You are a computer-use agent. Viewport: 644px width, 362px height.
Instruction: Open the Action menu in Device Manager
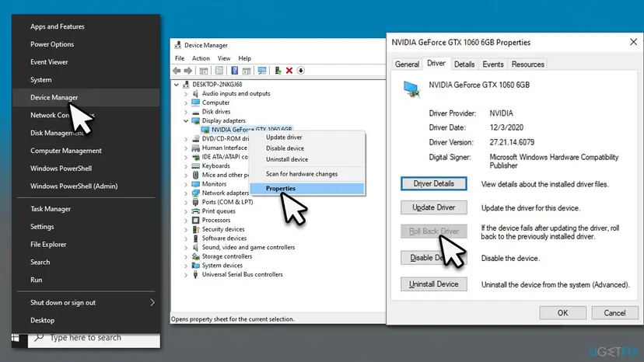[x=201, y=58]
